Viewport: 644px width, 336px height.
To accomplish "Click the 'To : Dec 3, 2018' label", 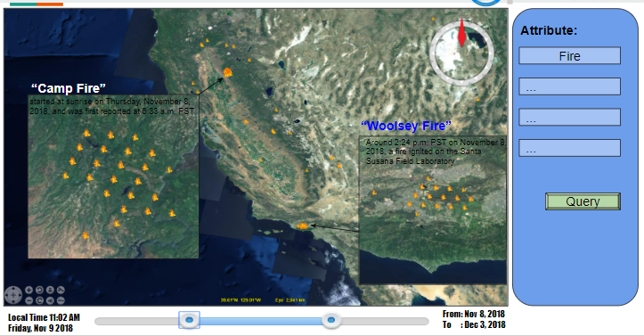I will [x=474, y=325].
